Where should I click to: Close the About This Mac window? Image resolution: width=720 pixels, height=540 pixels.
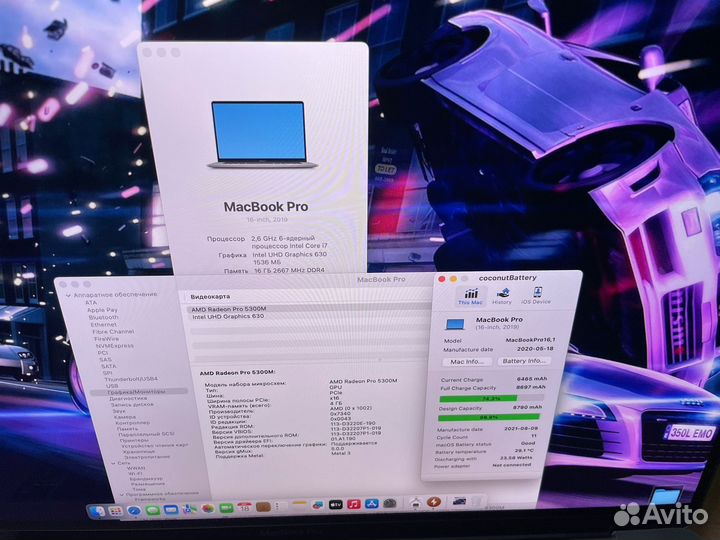tap(147, 52)
